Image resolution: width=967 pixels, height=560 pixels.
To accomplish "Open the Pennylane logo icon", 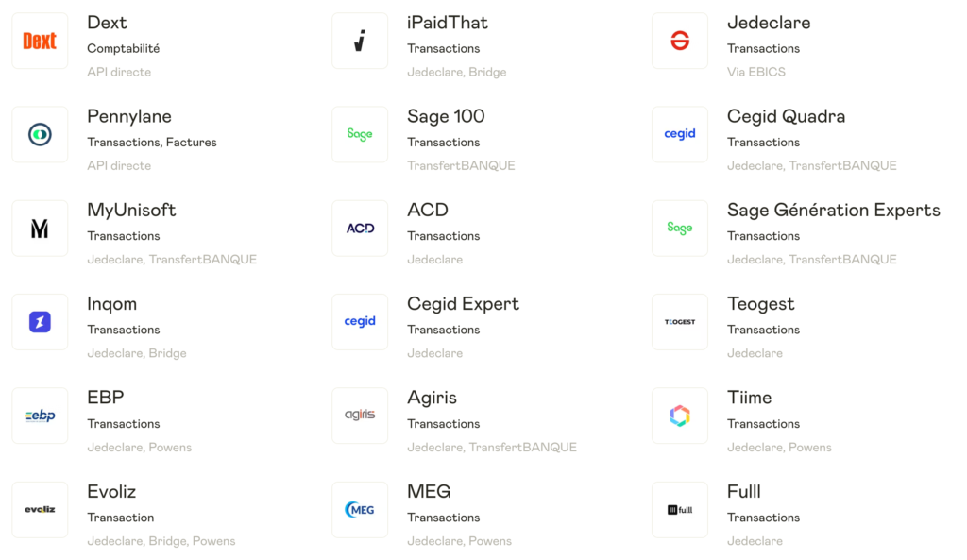I will click(40, 134).
